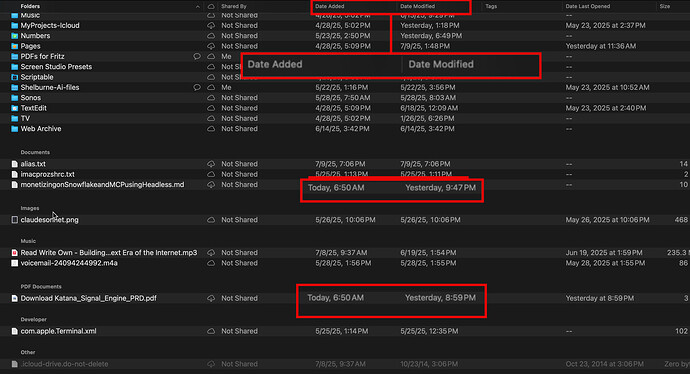Click the mp3 file icon for Read Write Own

15,253
